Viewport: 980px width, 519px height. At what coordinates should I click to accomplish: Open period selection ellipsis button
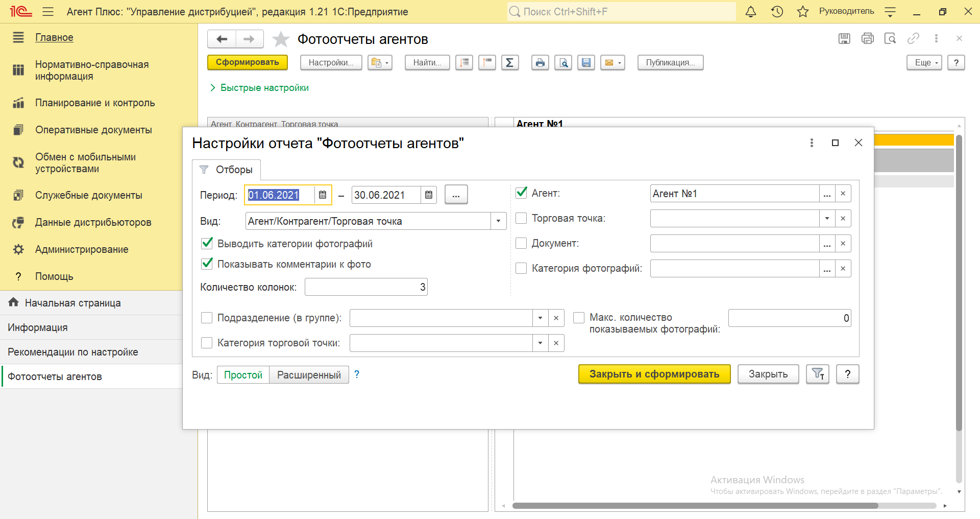click(x=456, y=195)
